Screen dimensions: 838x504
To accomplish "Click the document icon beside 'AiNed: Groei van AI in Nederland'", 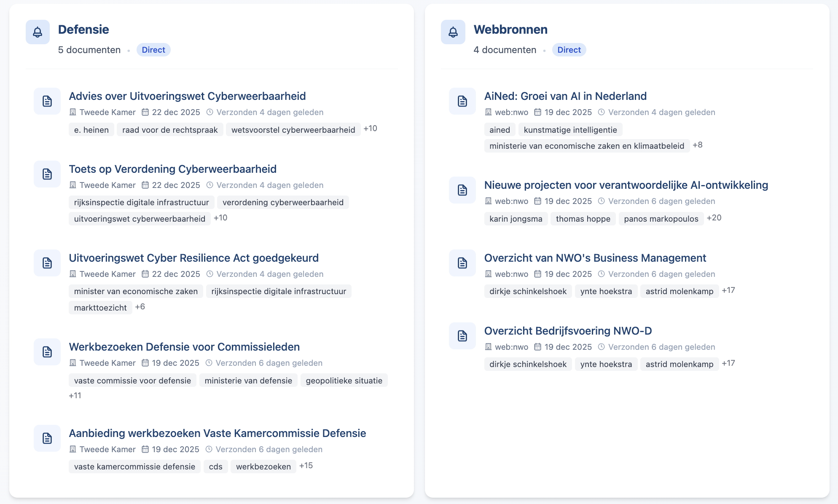I will click(462, 101).
